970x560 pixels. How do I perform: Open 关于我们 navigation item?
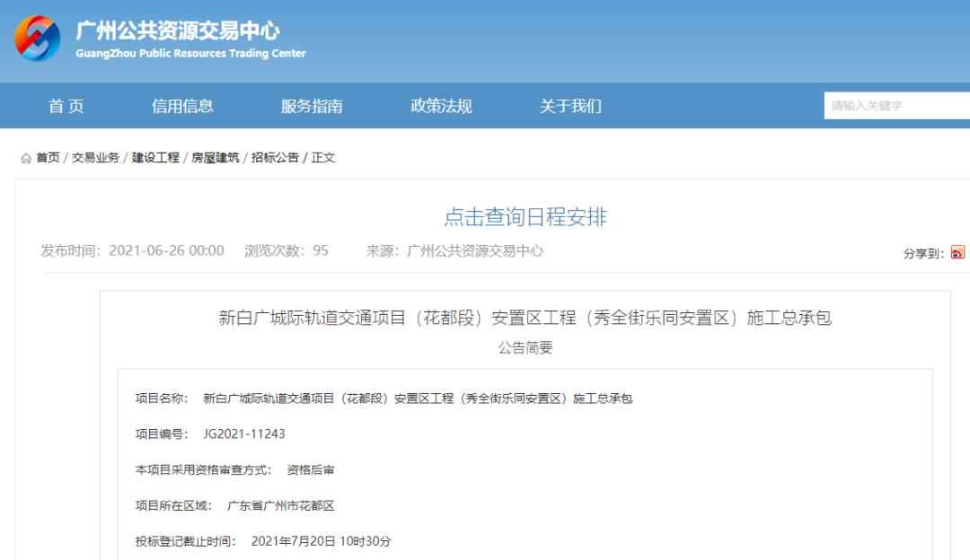click(x=570, y=106)
